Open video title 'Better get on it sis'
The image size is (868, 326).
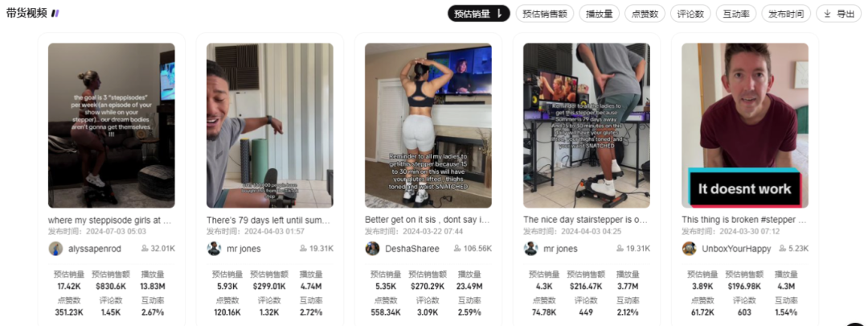click(x=428, y=220)
